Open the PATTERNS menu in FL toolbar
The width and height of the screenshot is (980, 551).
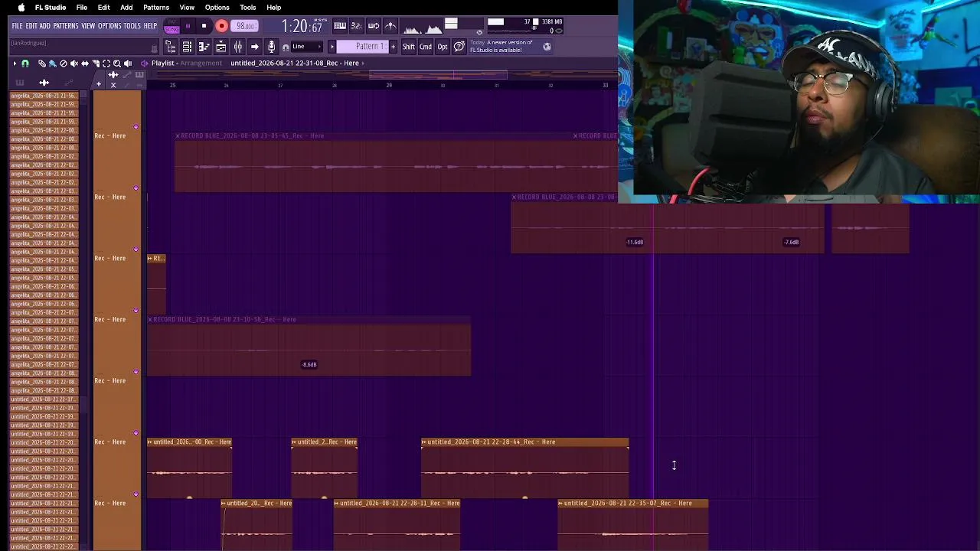tap(66, 26)
